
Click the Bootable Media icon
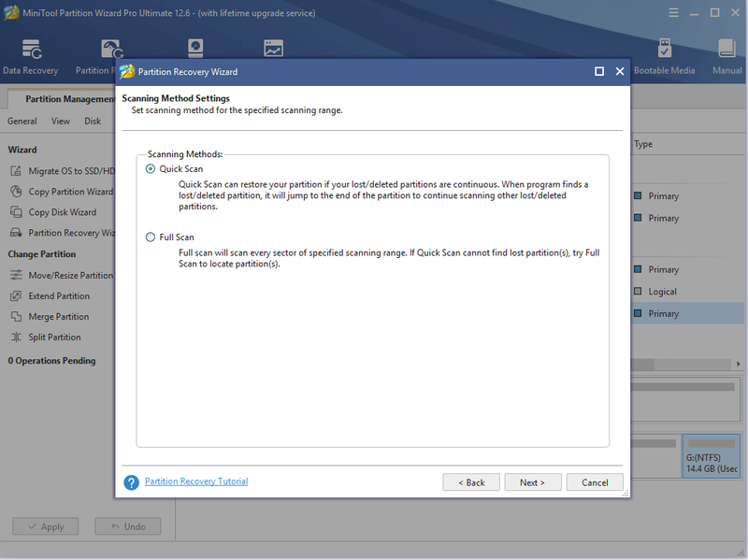point(664,49)
